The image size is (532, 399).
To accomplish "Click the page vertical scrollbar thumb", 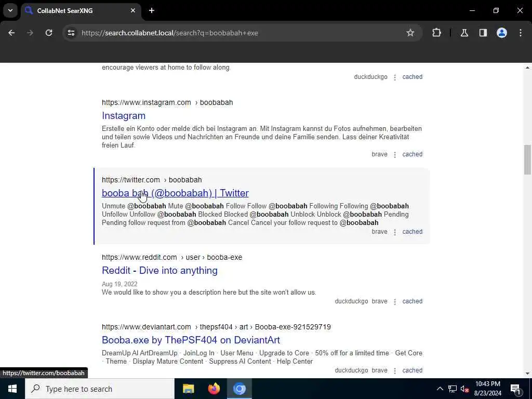I will (x=527, y=159).
